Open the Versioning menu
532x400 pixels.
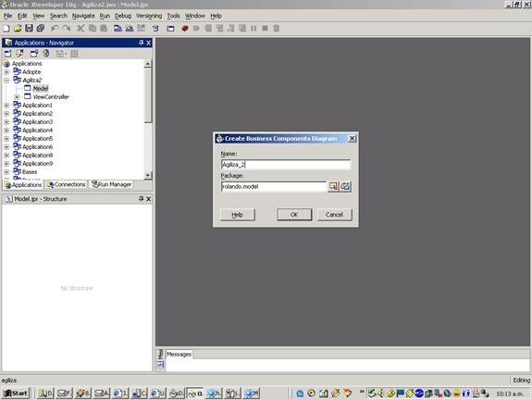point(149,16)
